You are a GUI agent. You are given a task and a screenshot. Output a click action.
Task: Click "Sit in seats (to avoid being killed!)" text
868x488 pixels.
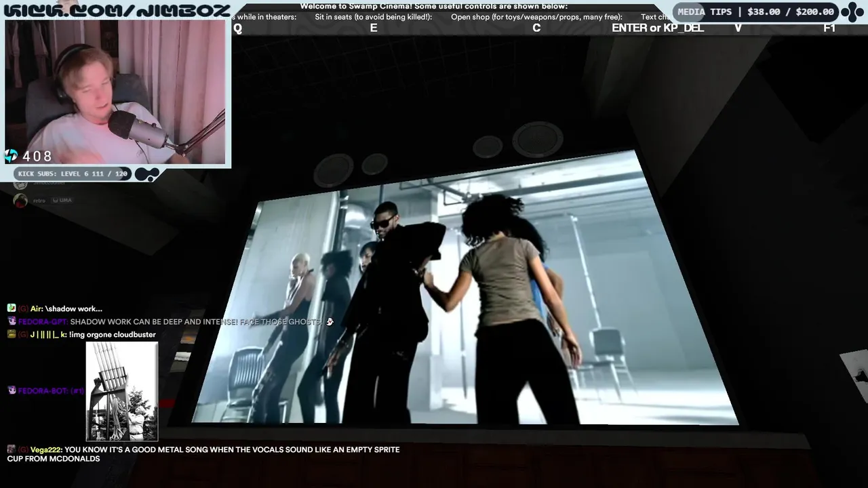click(x=374, y=17)
